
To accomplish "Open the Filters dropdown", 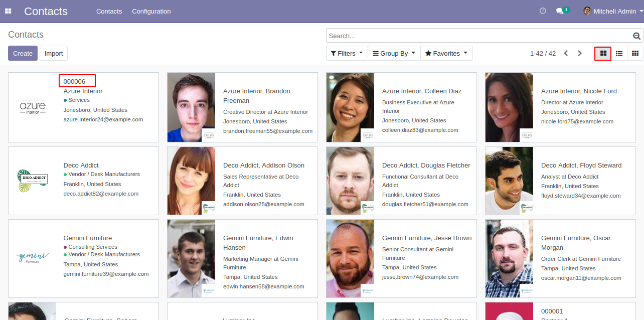I will [347, 53].
